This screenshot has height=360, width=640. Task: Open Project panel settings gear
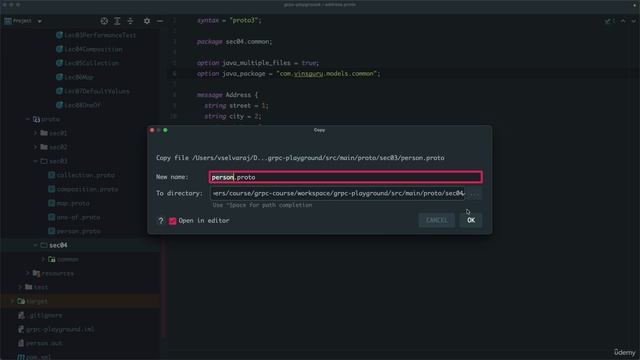click(147, 21)
